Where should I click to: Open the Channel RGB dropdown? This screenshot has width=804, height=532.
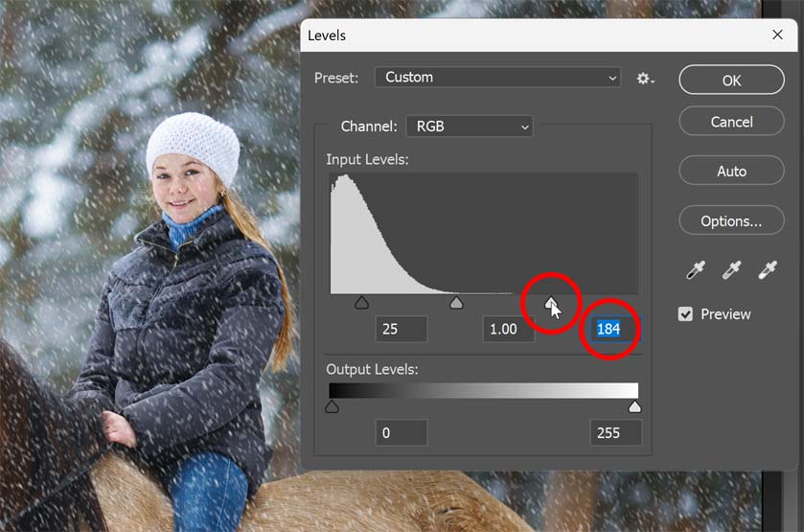[x=470, y=127]
